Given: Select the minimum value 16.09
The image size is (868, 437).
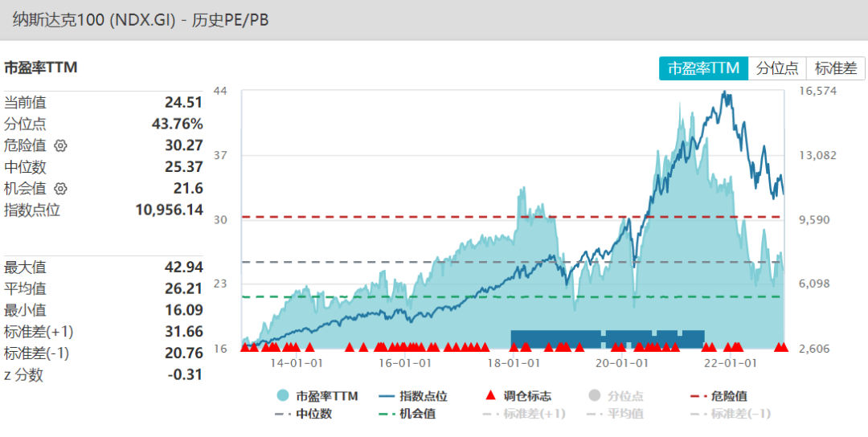Looking at the screenshot, I should 184,310.
